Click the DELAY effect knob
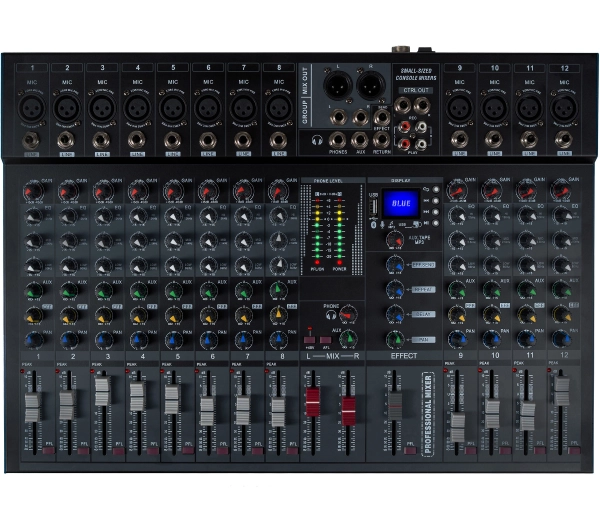Image resolution: width=600 pixels, height=532 pixels. pyautogui.click(x=396, y=314)
